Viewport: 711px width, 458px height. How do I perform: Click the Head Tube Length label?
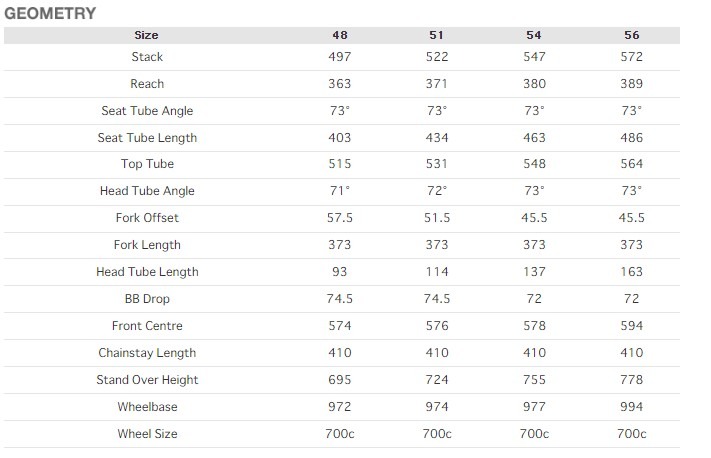(147, 272)
